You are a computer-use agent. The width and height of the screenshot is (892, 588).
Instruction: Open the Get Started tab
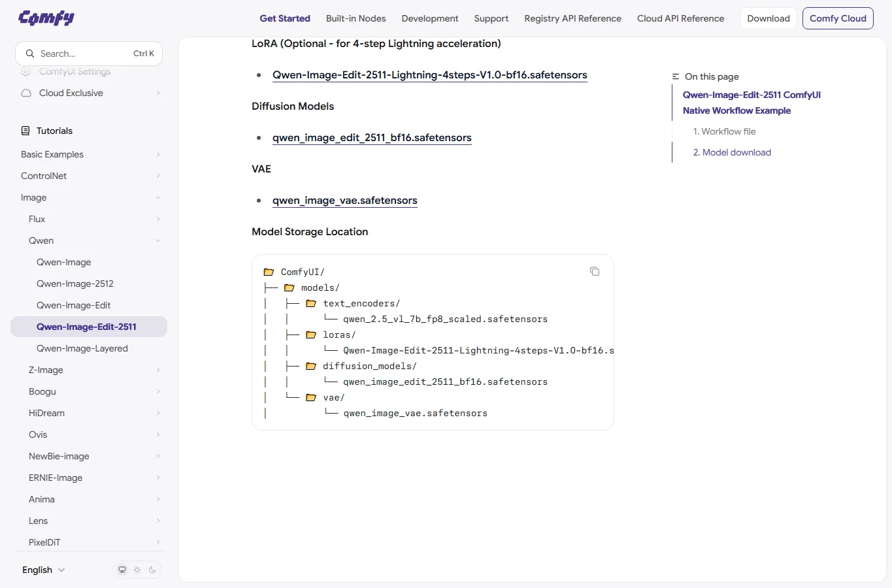[x=285, y=18]
